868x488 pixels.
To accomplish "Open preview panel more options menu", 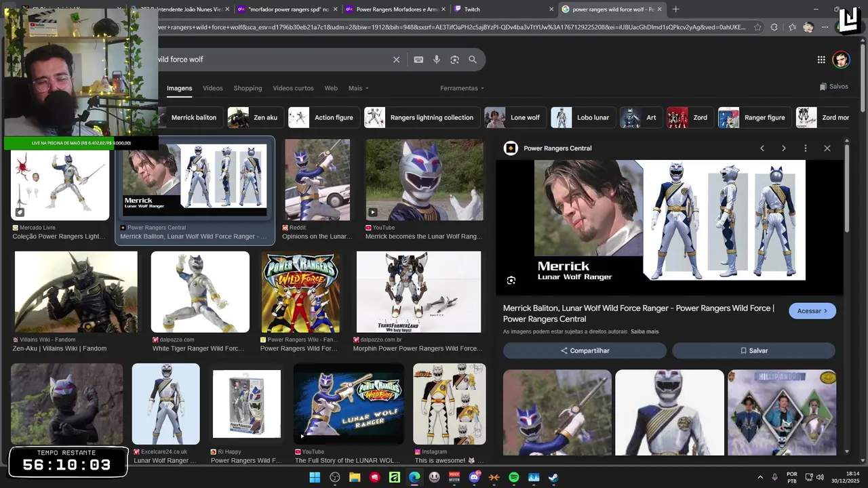I will pyautogui.click(x=806, y=148).
